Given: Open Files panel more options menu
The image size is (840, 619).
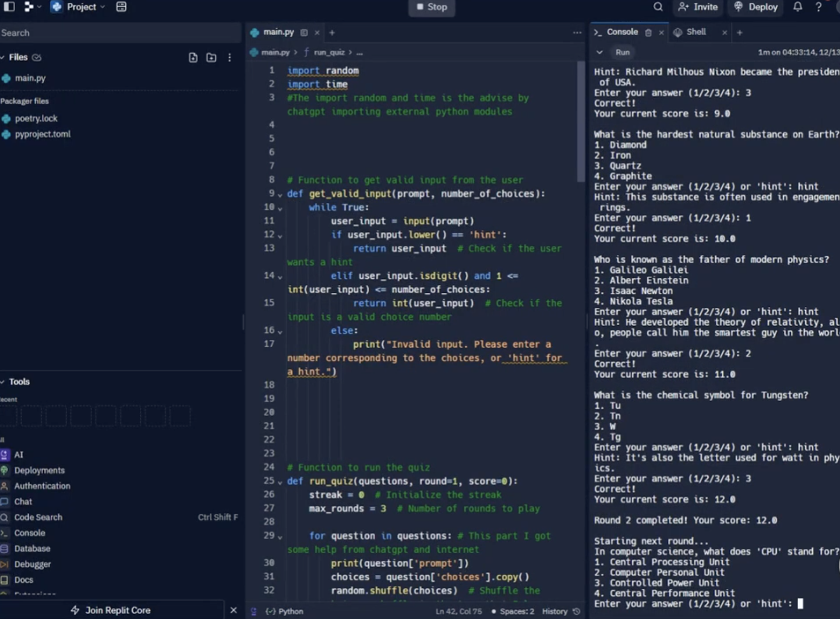Looking at the screenshot, I should (x=230, y=57).
